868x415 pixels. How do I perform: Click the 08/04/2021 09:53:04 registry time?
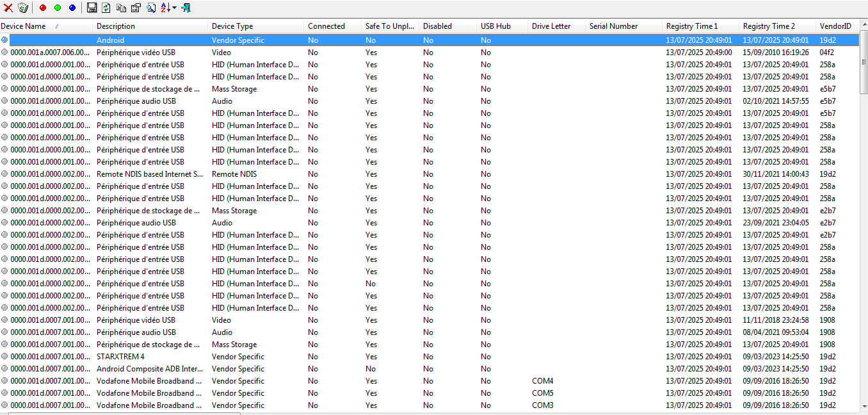pos(776,332)
